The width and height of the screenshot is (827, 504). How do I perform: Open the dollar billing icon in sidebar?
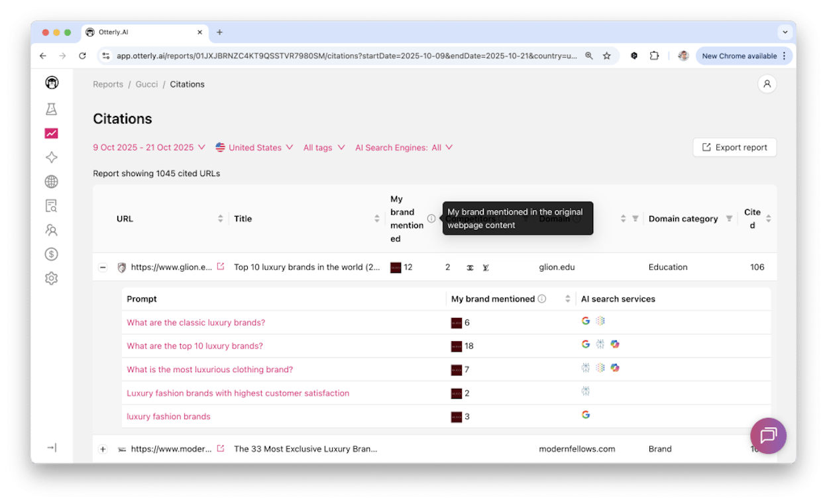tap(52, 254)
